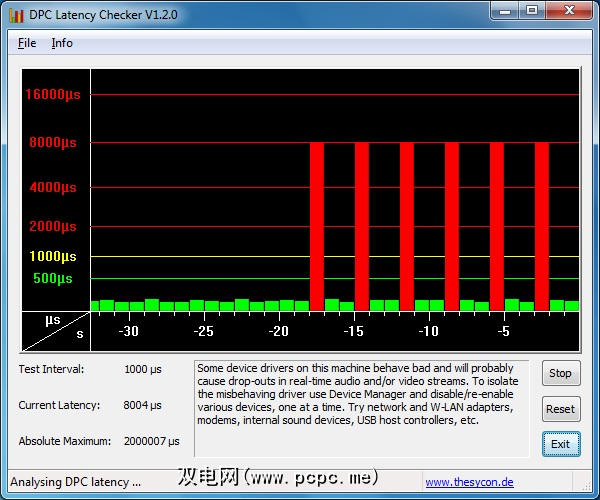This screenshot has height=500, width=600.
Task: Click the Current Latency value 8004 µs
Action: coord(143,405)
